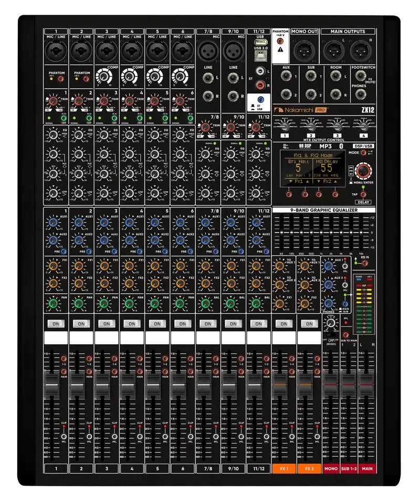Flip the ST/USB selector on channel 11/12
The width and height of the screenshot is (420, 504).
click(x=261, y=100)
